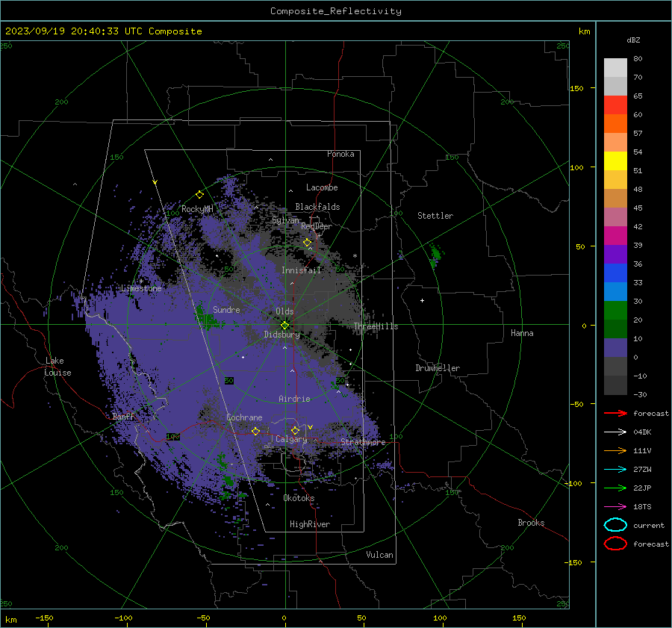Screen dimensions: 672x628
Task: Click the red 'forecast' ellipse icon
Action: pos(615,544)
